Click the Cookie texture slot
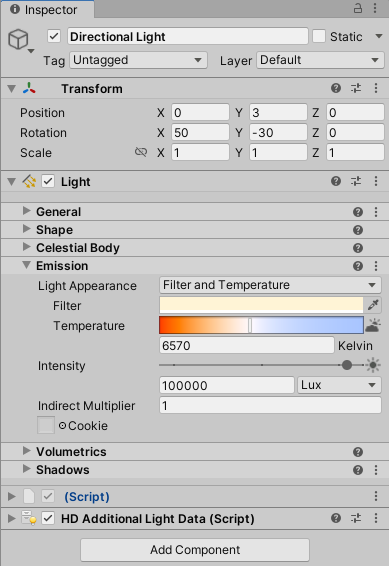The height and width of the screenshot is (566, 389). (46, 425)
